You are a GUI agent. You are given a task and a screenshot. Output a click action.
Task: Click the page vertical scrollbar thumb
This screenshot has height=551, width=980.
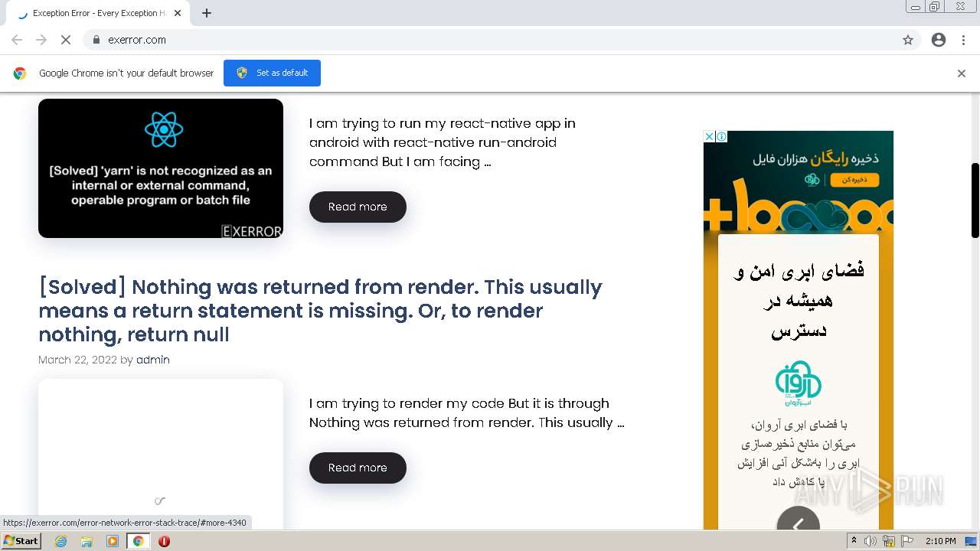[975, 201]
